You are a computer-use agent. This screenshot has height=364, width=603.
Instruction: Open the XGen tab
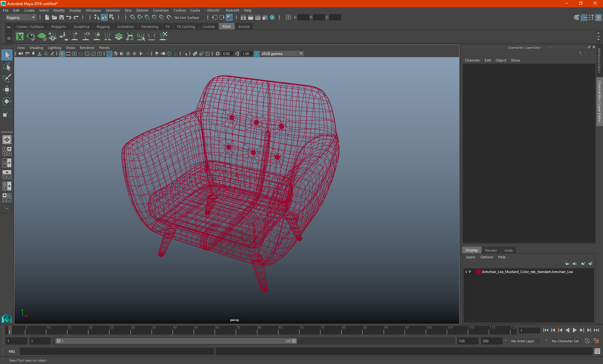(x=226, y=26)
